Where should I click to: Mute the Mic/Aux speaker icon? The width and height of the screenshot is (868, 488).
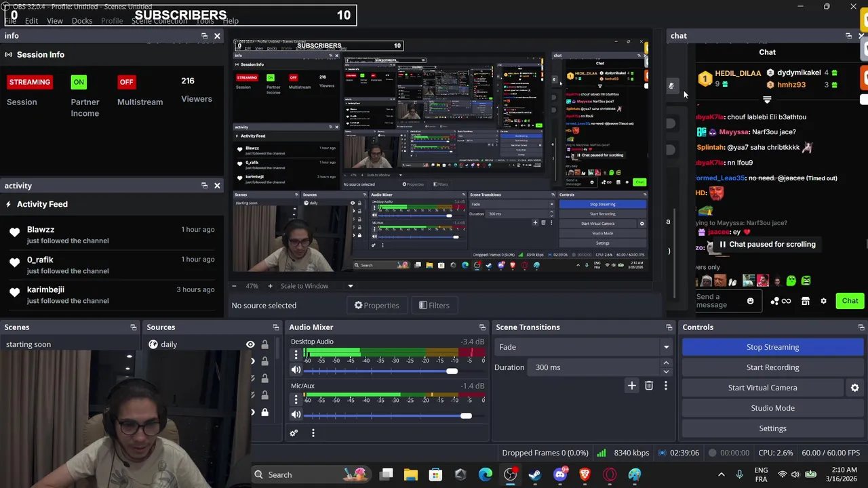296,414
